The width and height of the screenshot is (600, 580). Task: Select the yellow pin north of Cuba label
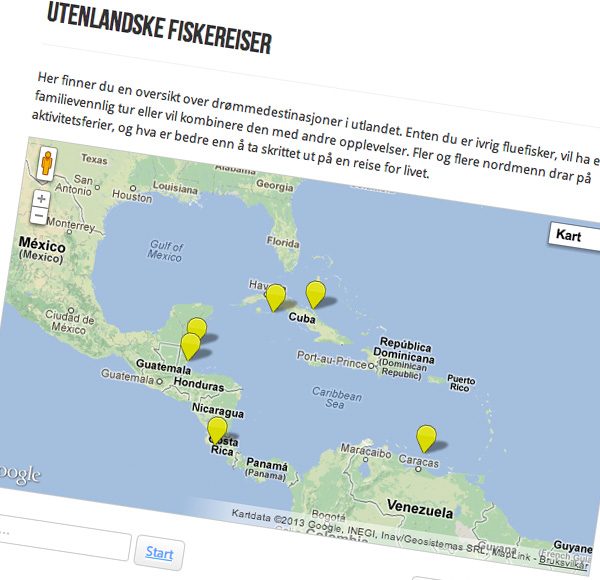point(316,294)
